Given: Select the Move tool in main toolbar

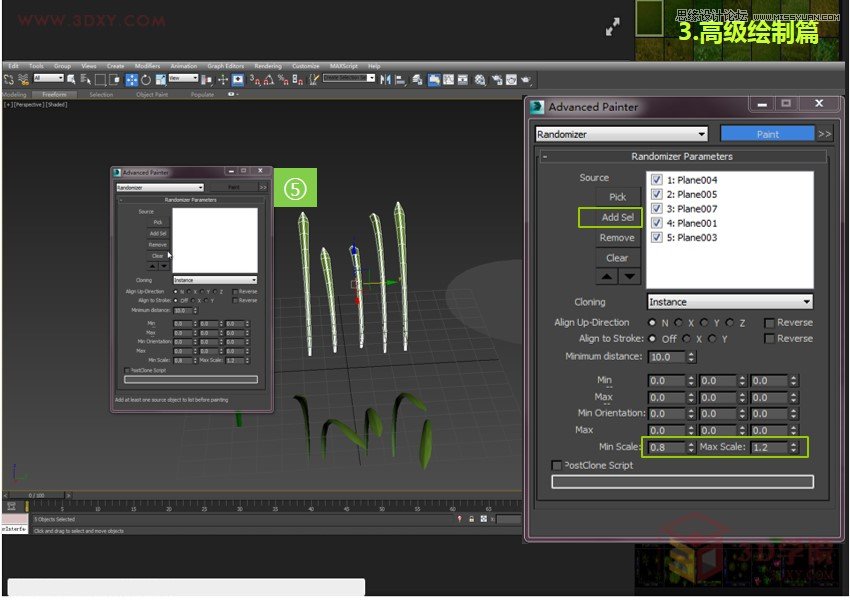Looking at the screenshot, I should [x=131, y=79].
